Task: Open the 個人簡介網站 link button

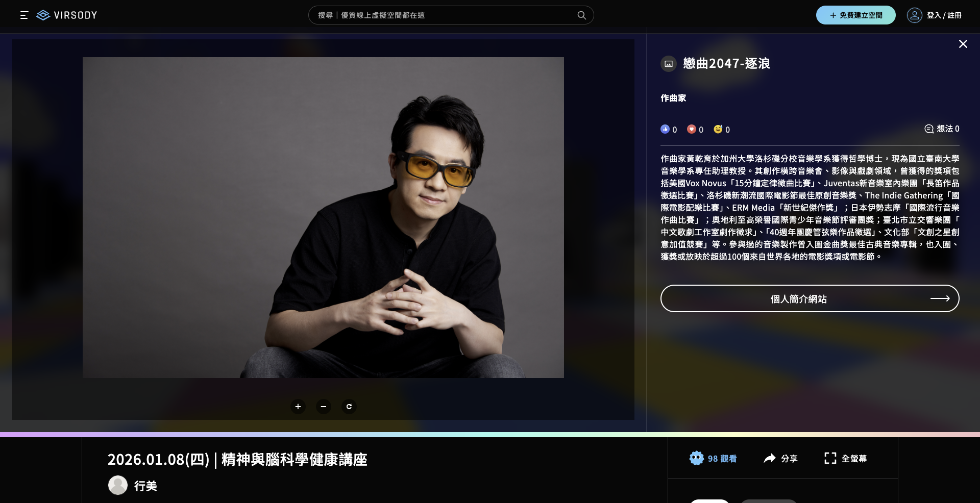Action: pos(810,298)
